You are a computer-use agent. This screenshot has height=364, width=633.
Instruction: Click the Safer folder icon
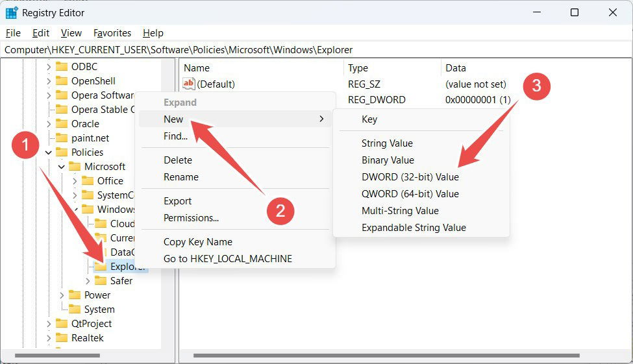[x=101, y=281]
